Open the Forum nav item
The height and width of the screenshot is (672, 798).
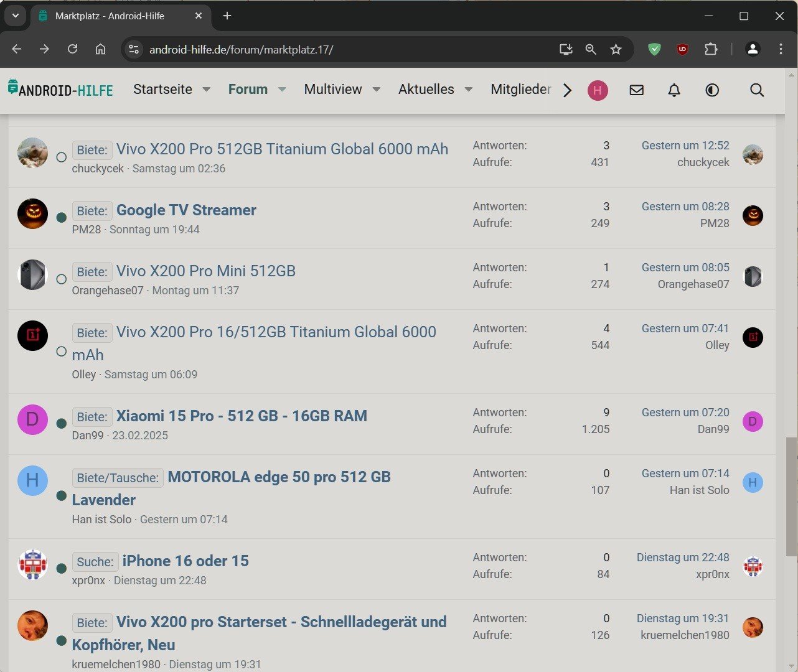point(248,90)
